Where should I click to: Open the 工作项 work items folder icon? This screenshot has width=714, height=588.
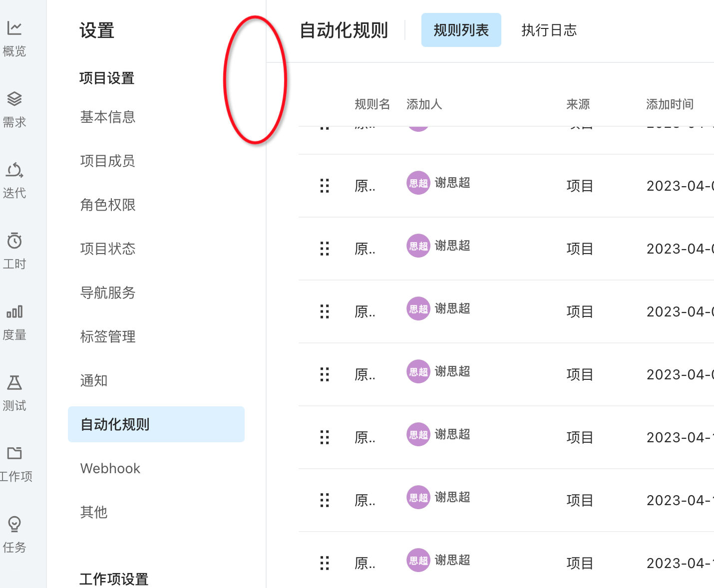(14, 453)
